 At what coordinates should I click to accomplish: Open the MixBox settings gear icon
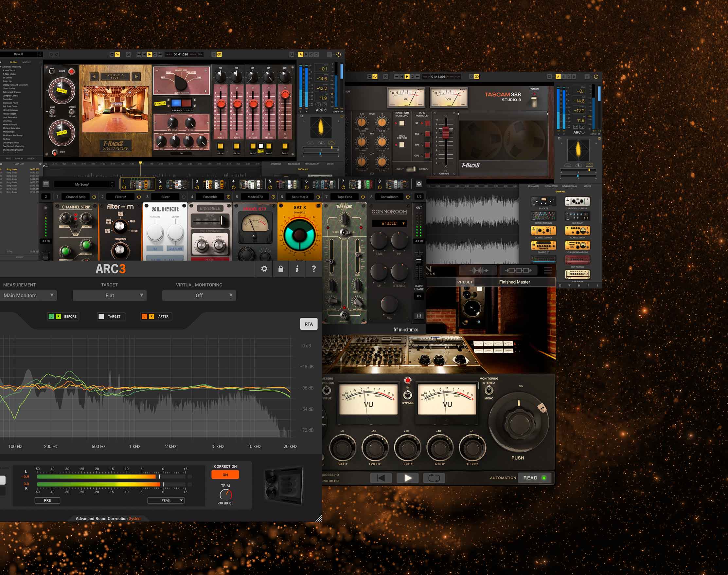(x=419, y=184)
